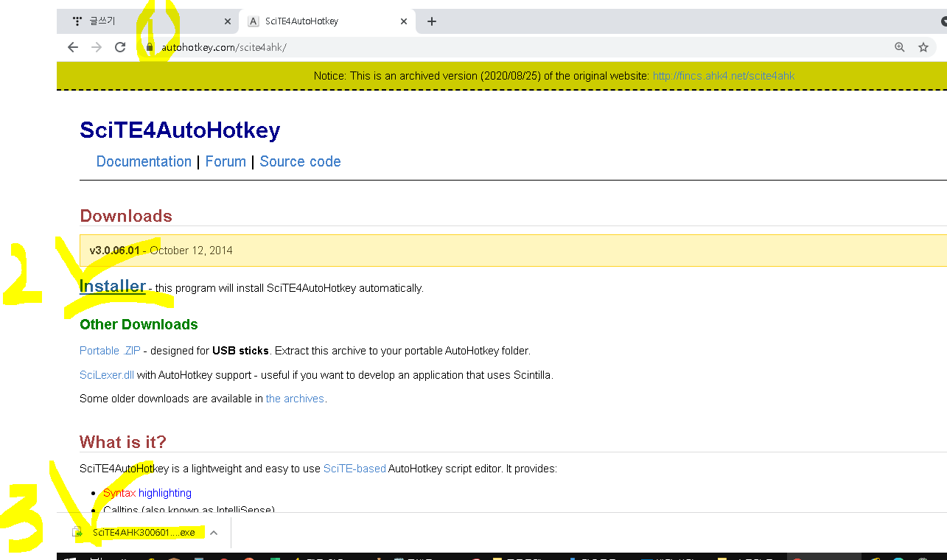Reload the autohotkey.com page
The width and height of the screenshot is (947, 560).
click(120, 47)
